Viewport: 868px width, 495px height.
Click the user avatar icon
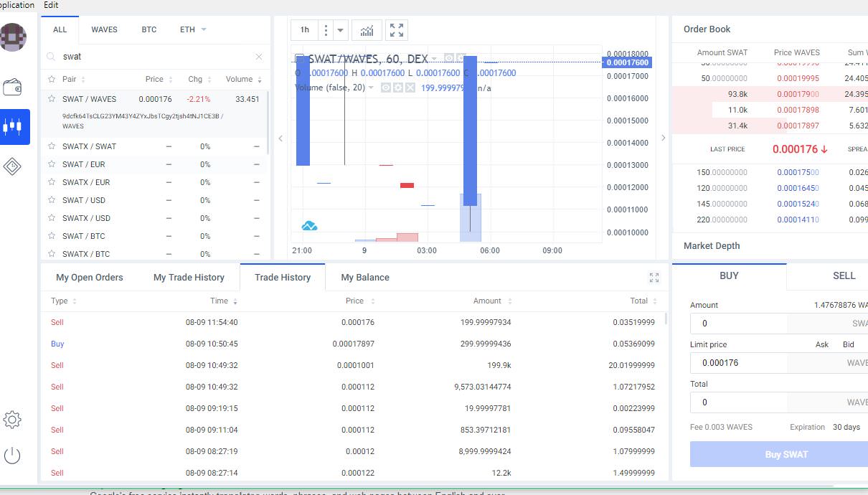pos(13,37)
